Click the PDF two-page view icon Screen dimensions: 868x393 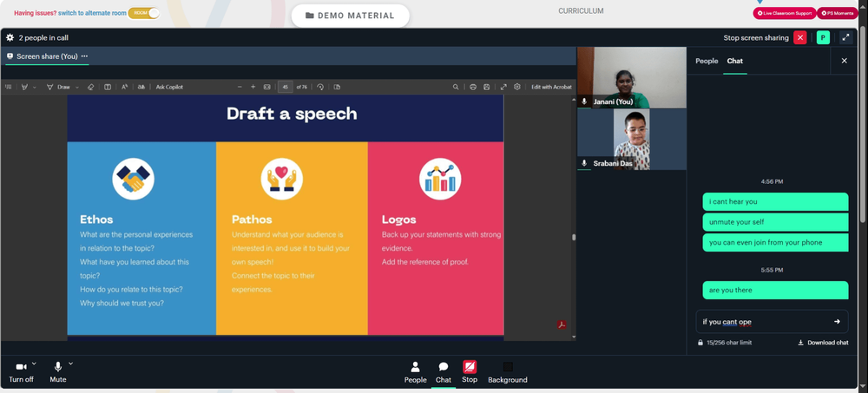coord(337,87)
